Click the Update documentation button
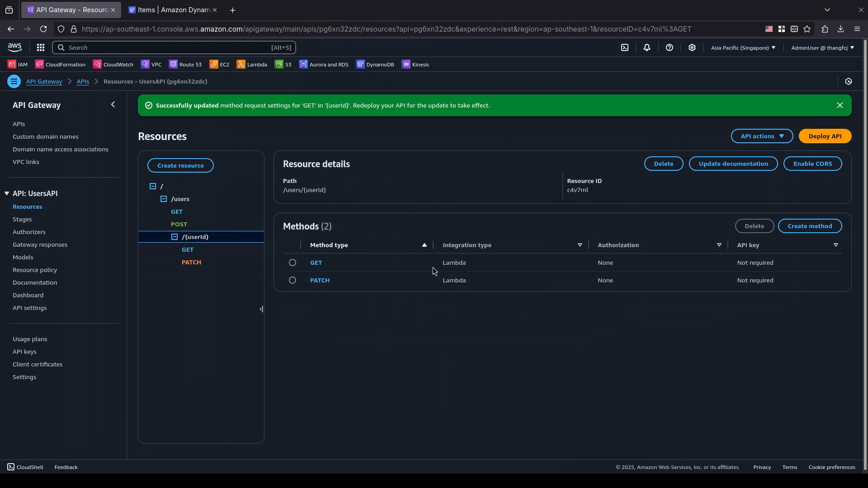Viewport: 868px width, 488px height. [733, 164]
